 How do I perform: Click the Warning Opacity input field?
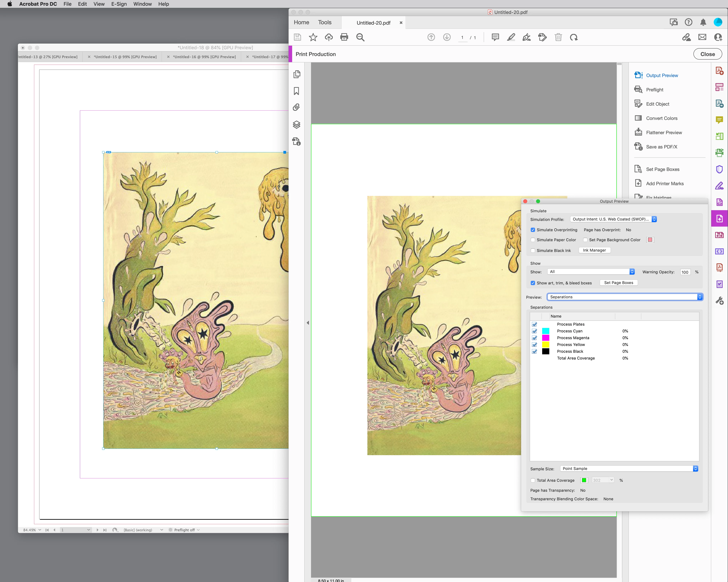(685, 272)
